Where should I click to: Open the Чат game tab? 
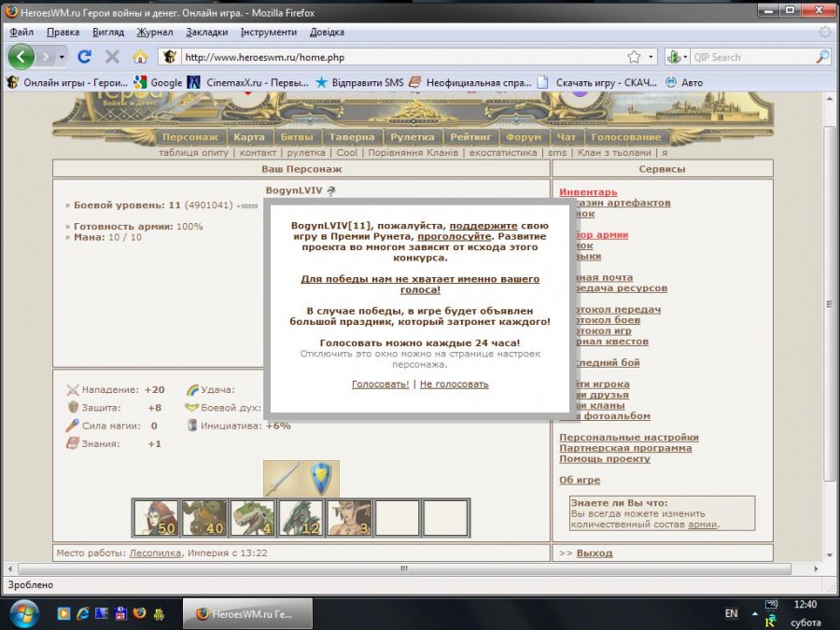click(x=567, y=136)
